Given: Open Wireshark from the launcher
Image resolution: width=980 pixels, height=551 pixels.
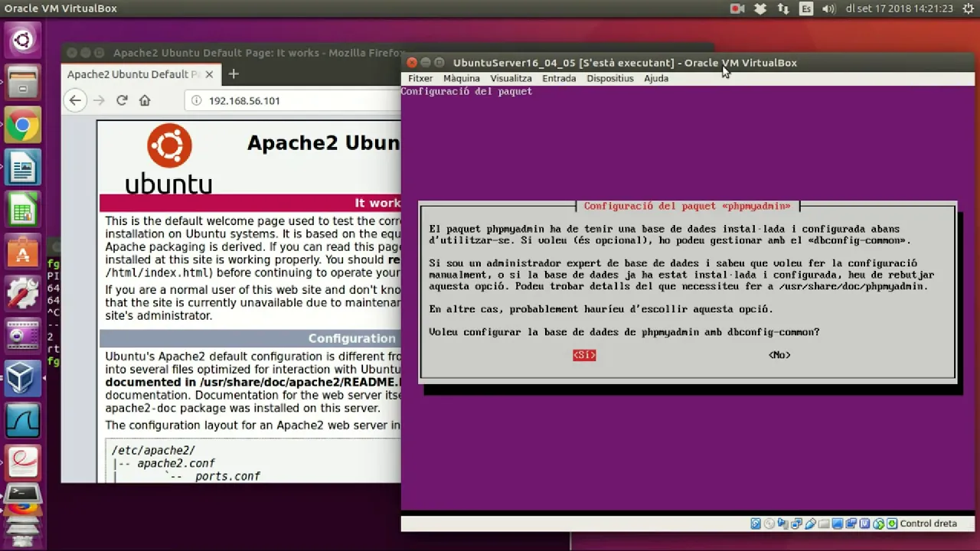Looking at the screenshot, I should [22, 421].
